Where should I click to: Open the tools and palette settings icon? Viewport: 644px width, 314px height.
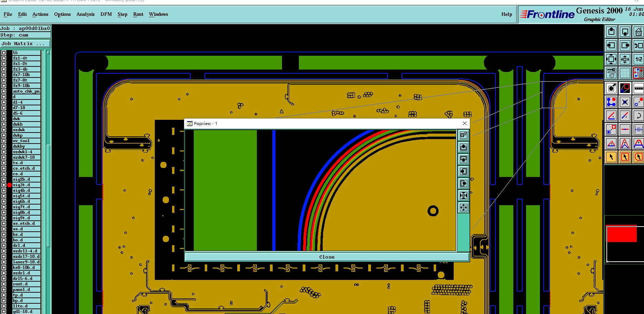coord(611,73)
